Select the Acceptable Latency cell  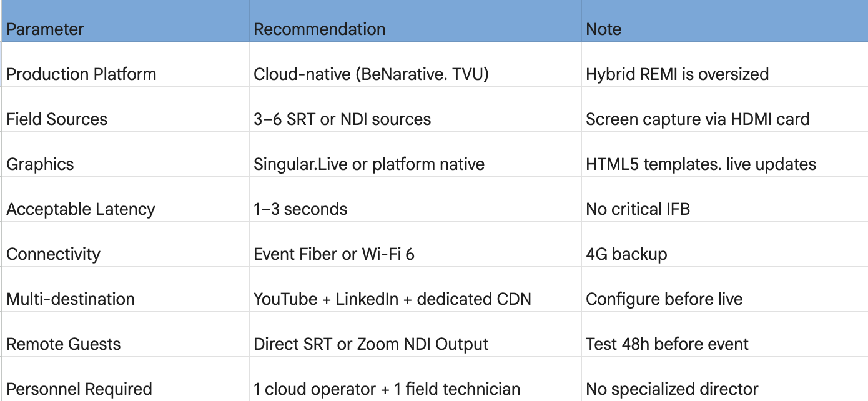coord(126,200)
